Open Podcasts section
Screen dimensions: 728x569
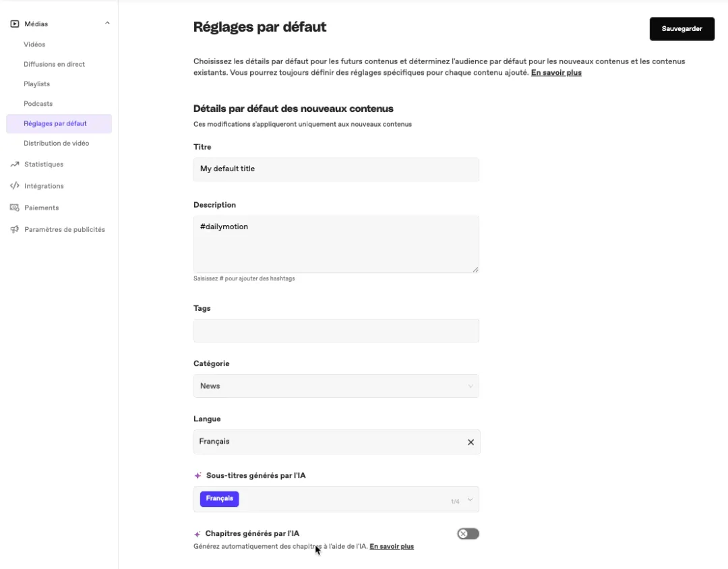(x=38, y=104)
